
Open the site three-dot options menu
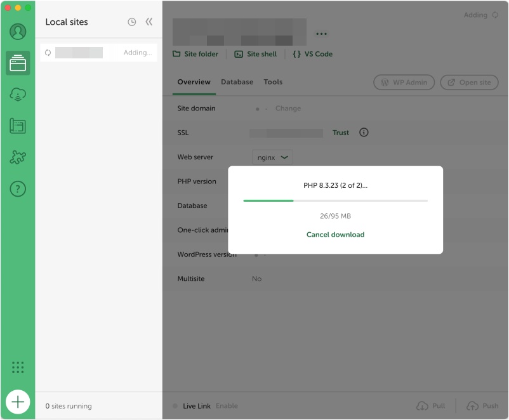[321, 34]
